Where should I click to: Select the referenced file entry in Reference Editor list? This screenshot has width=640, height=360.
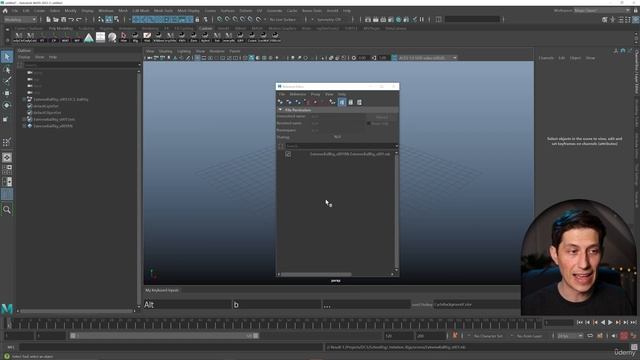[x=349, y=154]
